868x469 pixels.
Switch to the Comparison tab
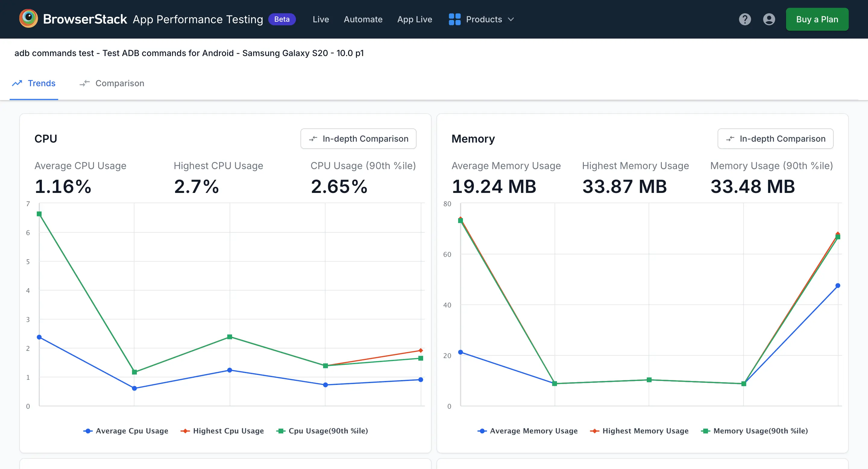pyautogui.click(x=119, y=83)
